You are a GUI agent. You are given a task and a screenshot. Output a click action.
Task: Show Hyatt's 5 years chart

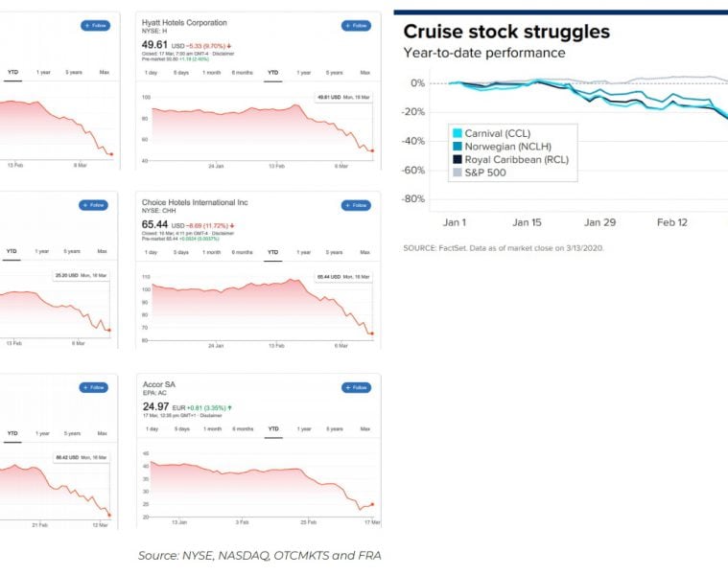[x=334, y=73]
